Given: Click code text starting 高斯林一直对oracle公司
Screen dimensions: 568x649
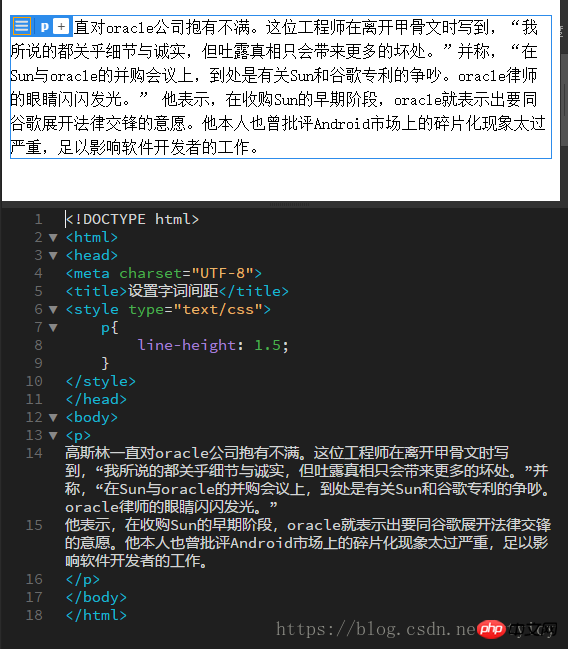Looking at the screenshot, I should [287, 453].
